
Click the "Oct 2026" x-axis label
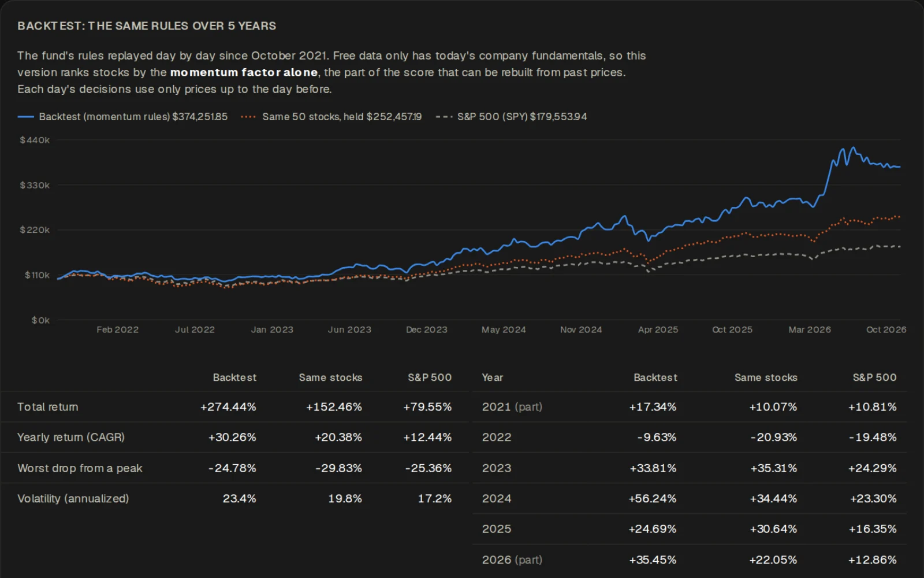(x=886, y=329)
